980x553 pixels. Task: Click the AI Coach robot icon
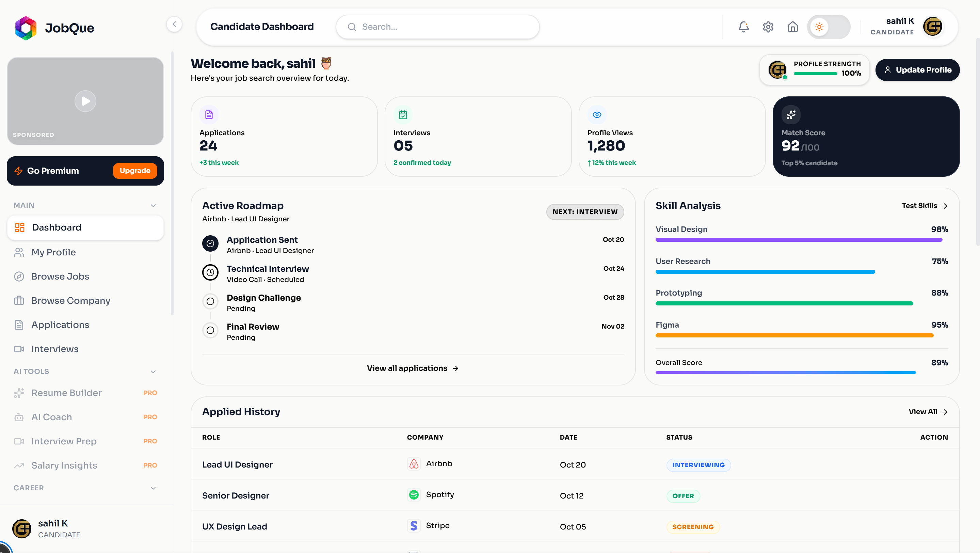tap(19, 417)
